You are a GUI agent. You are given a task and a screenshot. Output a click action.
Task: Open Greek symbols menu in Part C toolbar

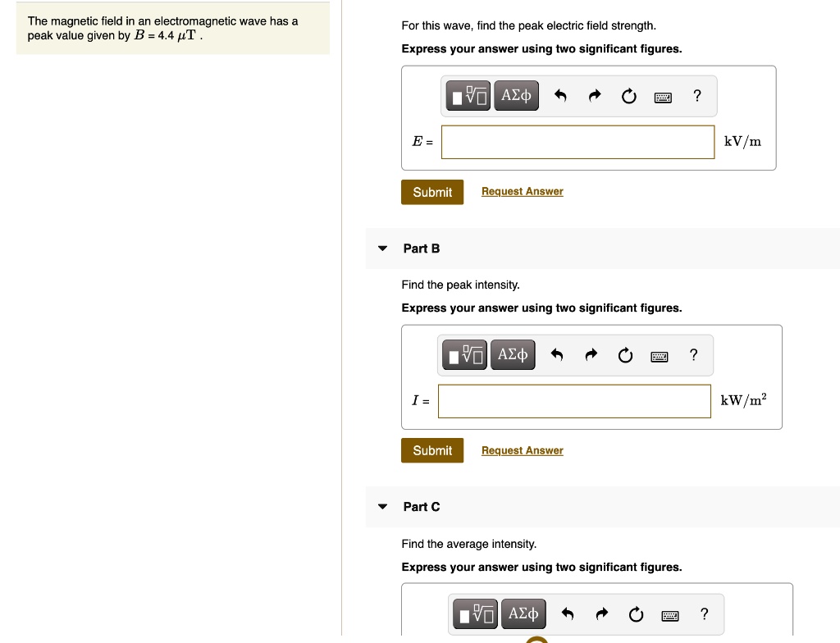click(x=523, y=614)
